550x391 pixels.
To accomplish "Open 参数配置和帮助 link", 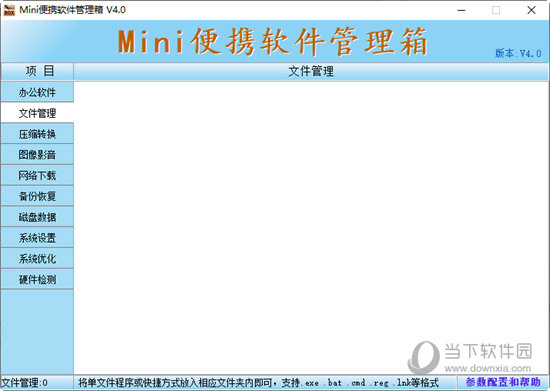I will click(503, 382).
